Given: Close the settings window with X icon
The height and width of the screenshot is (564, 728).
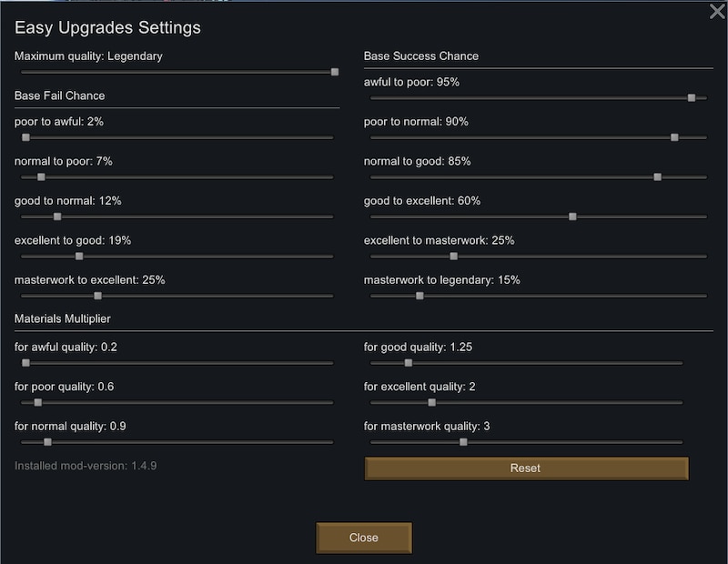Looking at the screenshot, I should (x=717, y=11).
